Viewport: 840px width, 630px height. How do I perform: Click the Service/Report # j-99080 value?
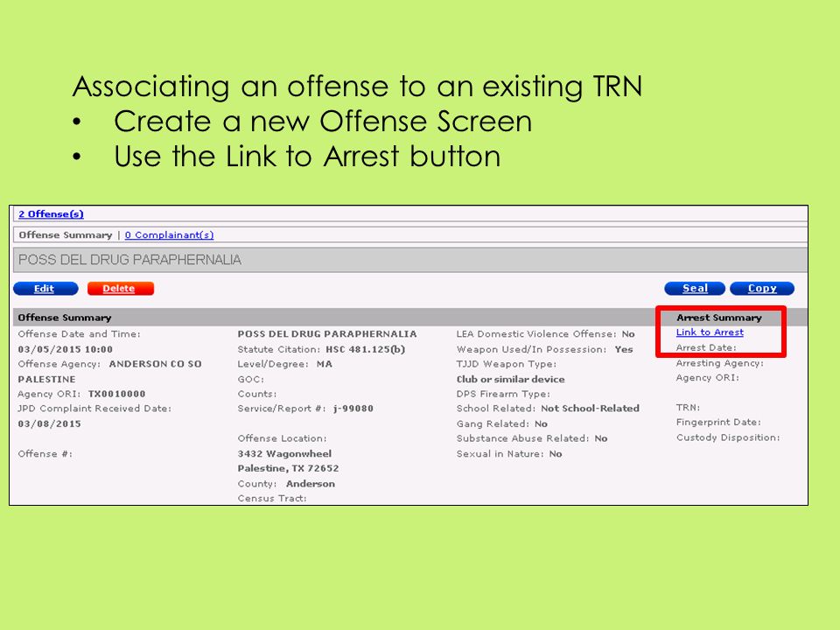pos(353,409)
